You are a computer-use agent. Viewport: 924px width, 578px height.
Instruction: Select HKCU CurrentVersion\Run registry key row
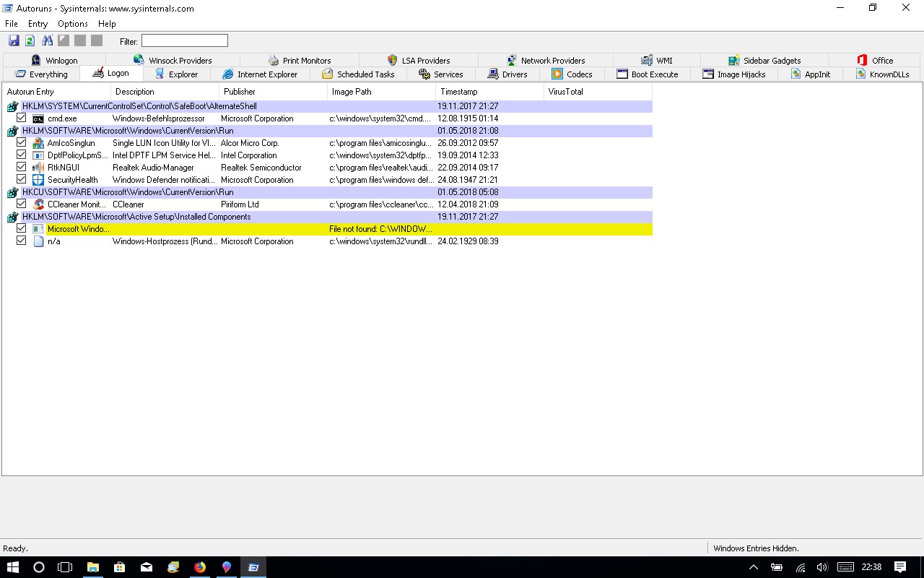coord(329,192)
